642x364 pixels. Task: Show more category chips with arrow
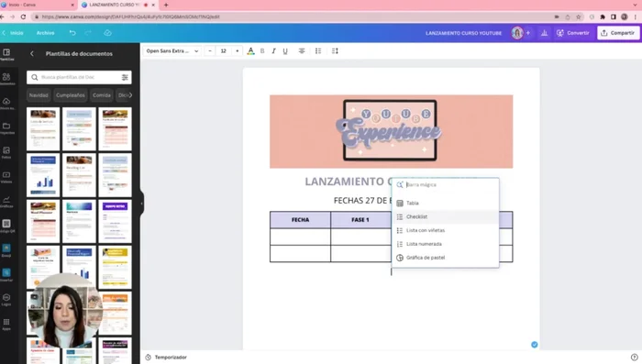pyautogui.click(x=130, y=95)
